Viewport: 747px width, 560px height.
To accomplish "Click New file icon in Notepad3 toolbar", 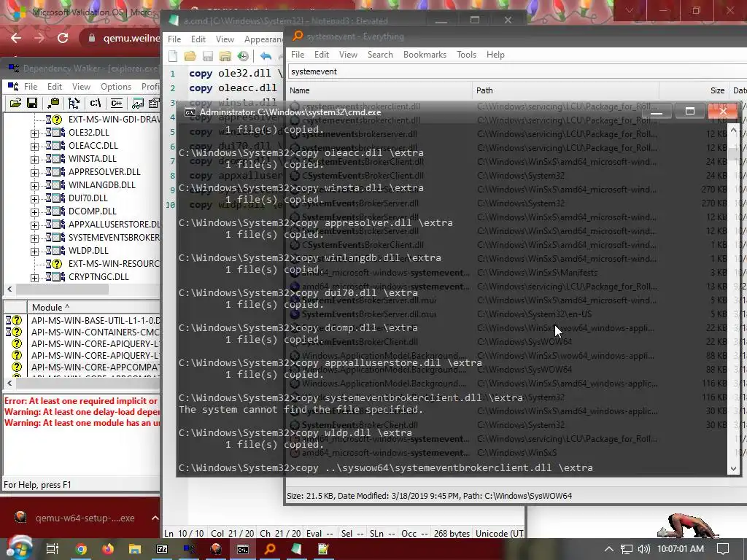I will click(x=173, y=56).
